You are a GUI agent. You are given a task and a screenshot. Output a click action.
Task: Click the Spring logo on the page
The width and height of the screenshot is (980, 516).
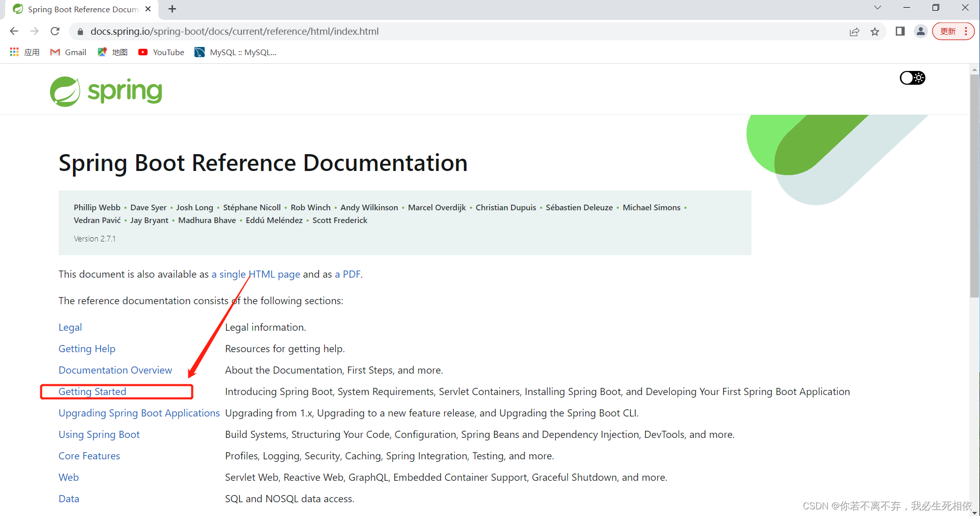pyautogui.click(x=105, y=91)
